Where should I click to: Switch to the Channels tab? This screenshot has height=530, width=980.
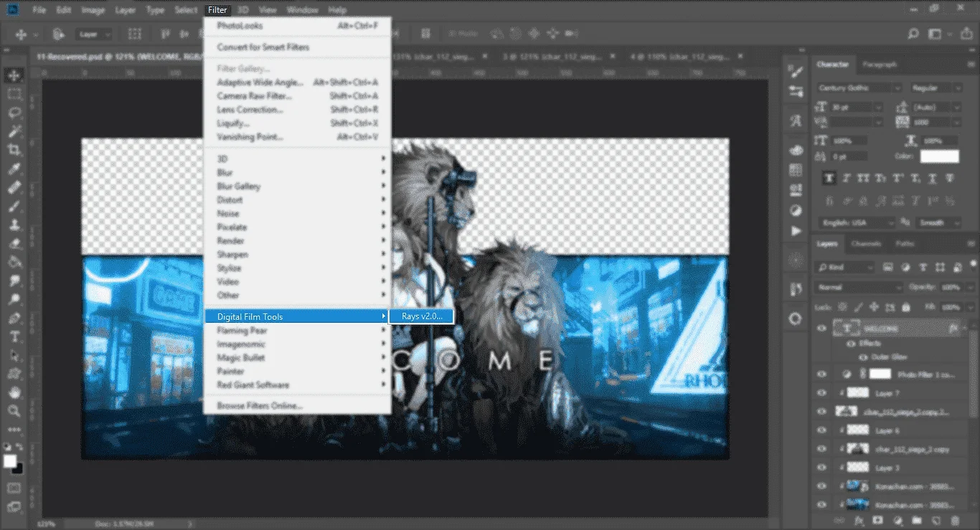tap(866, 244)
